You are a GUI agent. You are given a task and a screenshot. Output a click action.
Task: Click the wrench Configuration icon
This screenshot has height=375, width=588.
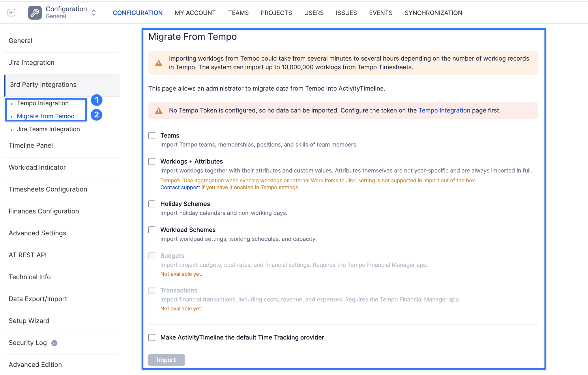coord(35,13)
